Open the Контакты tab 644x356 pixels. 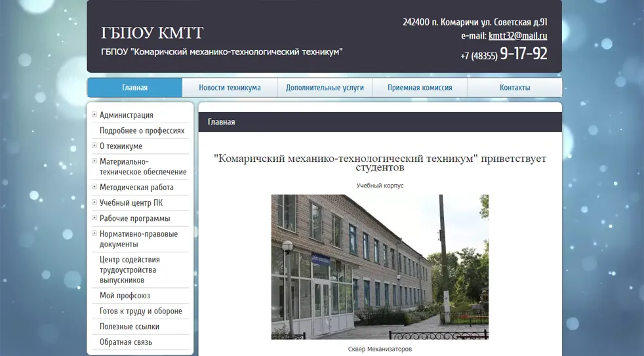pyautogui.click(x=515, y=87)
